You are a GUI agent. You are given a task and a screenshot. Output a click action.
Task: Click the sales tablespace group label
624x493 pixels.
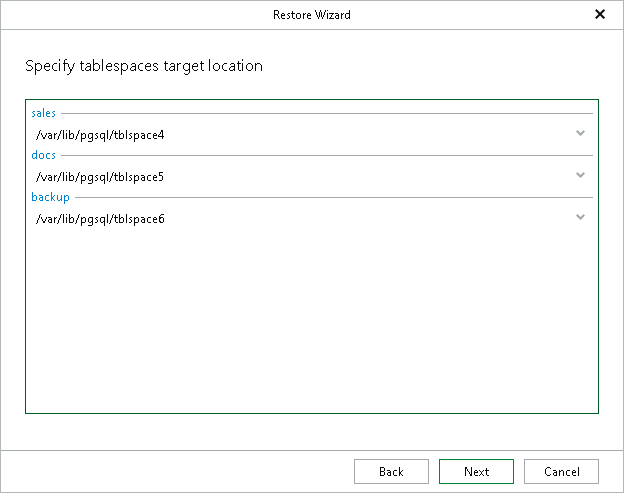44,114
